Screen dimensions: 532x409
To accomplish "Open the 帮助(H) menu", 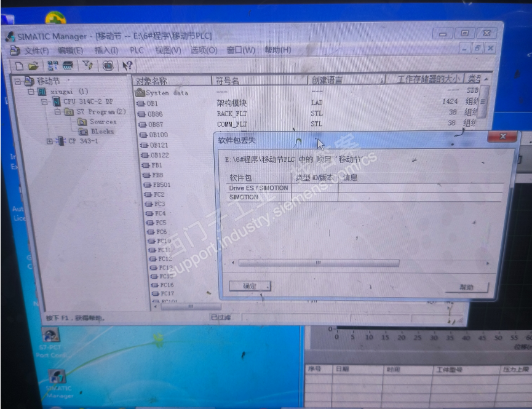I will click(x=277, y=50).
